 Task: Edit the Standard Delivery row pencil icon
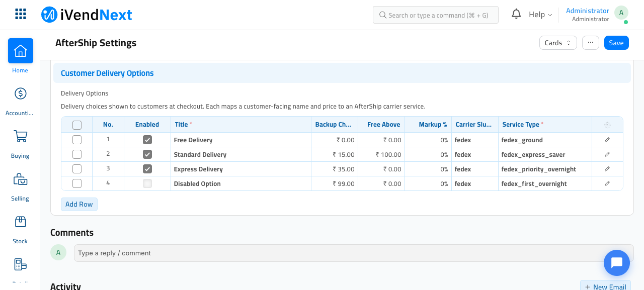pos(607,154)
